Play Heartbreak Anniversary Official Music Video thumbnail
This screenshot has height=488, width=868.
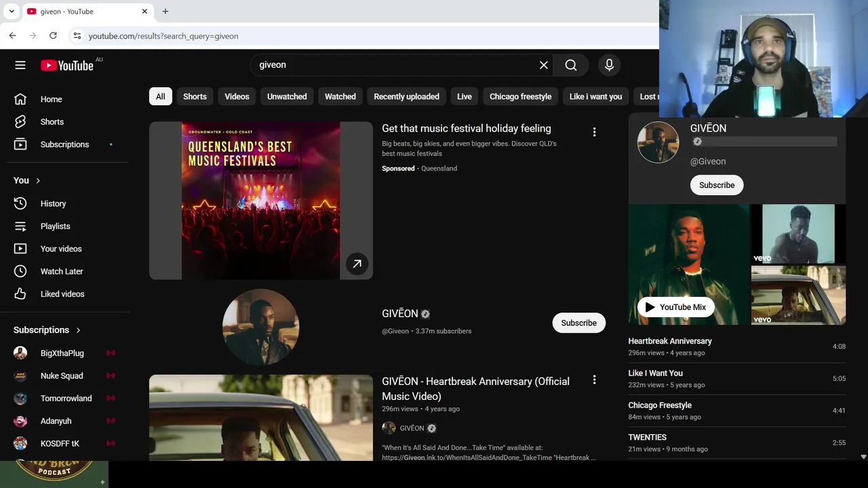261,418
